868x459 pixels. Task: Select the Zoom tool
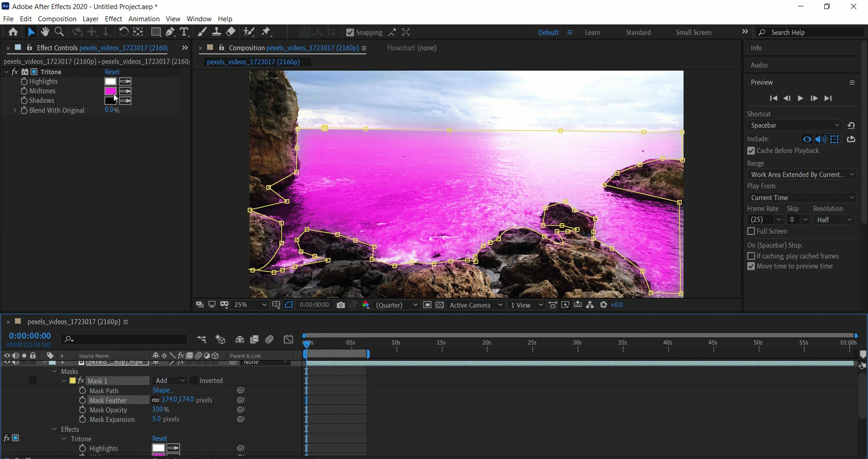point(59,32)
